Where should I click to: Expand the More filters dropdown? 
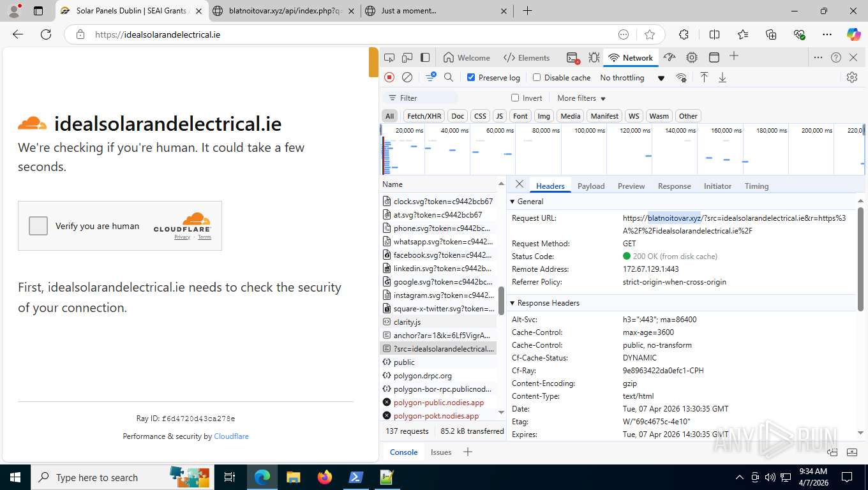[x=581, y=98]
